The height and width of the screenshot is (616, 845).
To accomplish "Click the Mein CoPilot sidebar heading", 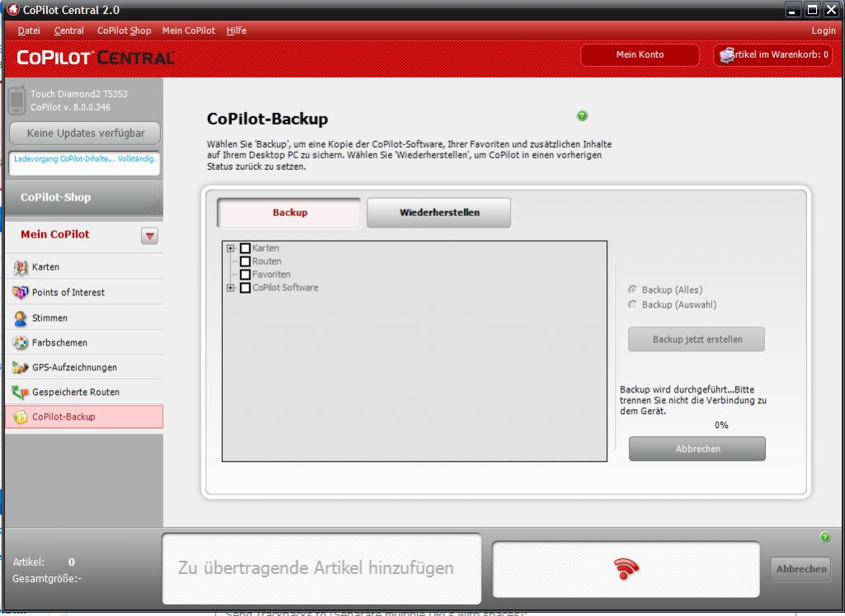I will click(55, 234).
